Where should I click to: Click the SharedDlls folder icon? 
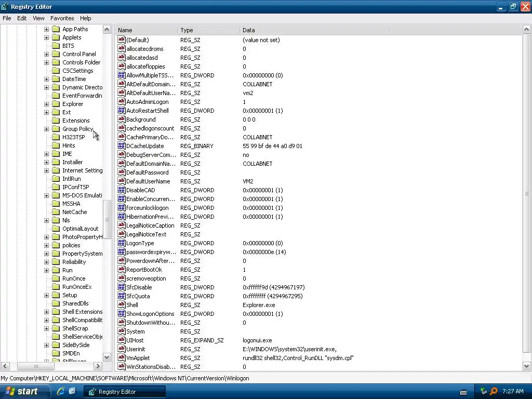point(56,303)
